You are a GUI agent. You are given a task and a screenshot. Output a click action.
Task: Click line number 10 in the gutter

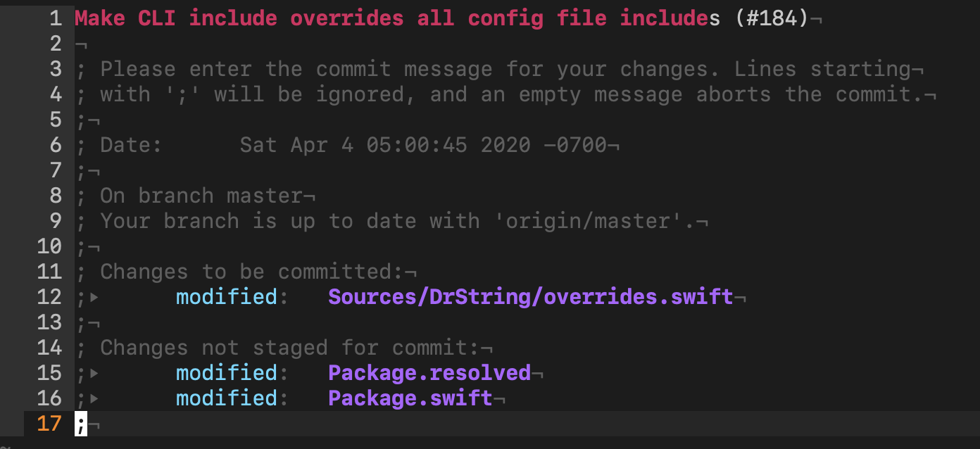tap(49, 246)
